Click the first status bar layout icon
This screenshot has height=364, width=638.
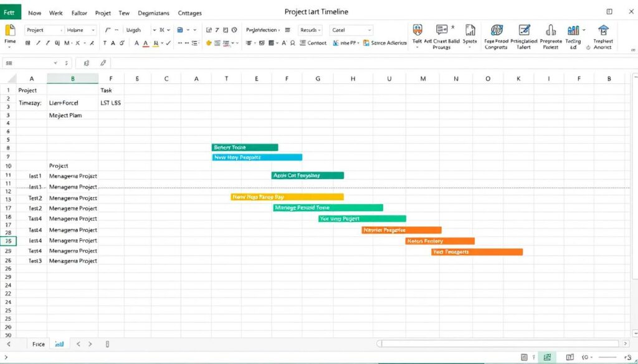tap(524, 357)
